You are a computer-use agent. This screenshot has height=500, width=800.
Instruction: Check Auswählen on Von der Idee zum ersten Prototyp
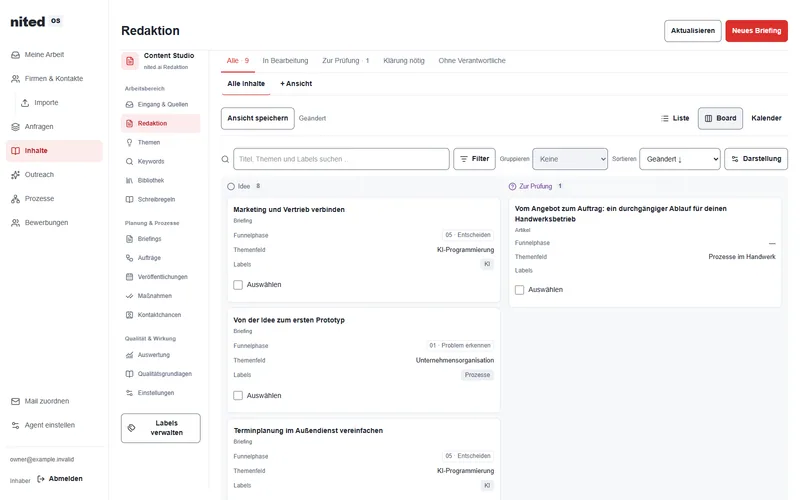click(x=238, y=395)
